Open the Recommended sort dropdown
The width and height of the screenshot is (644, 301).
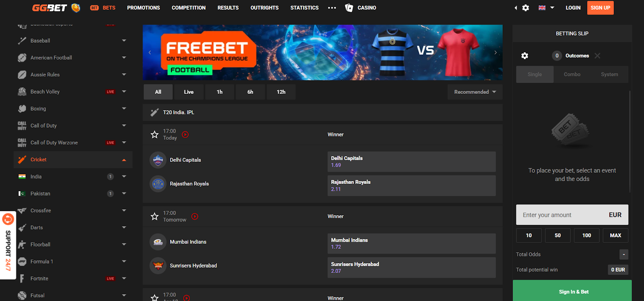pos(475,92)
